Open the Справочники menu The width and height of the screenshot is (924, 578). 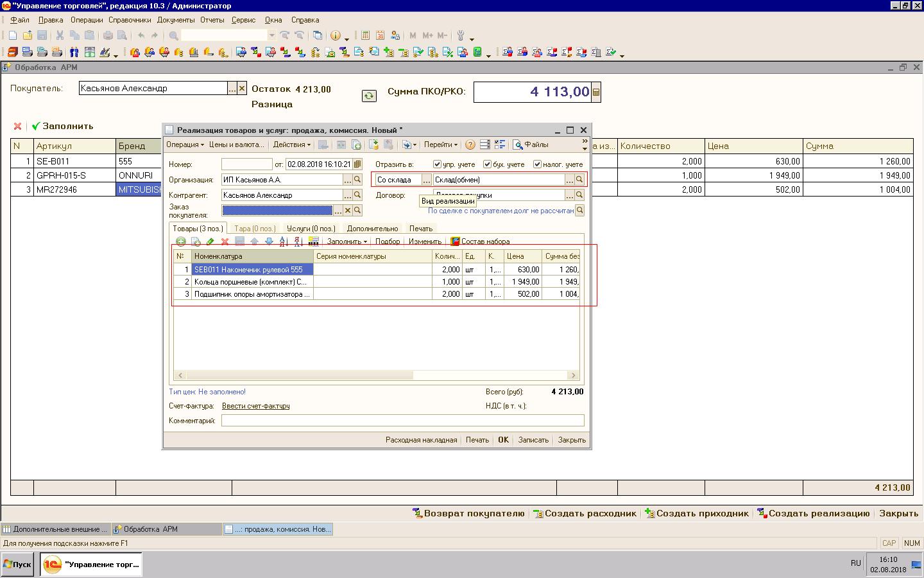130,20
